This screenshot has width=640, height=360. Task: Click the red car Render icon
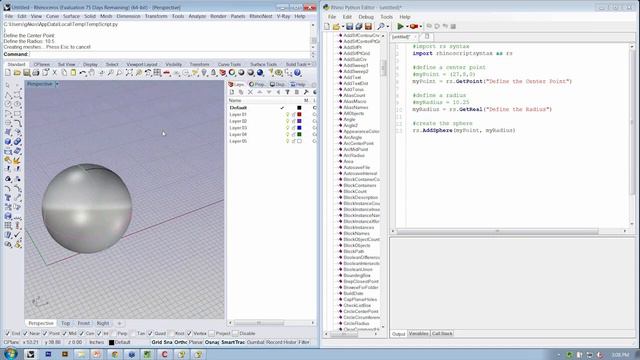click(x=167, y=73)
